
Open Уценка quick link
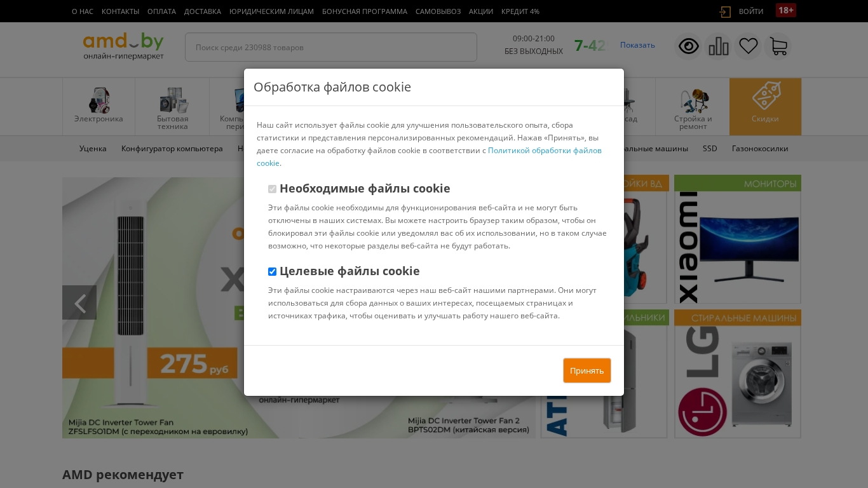point(93,149)
